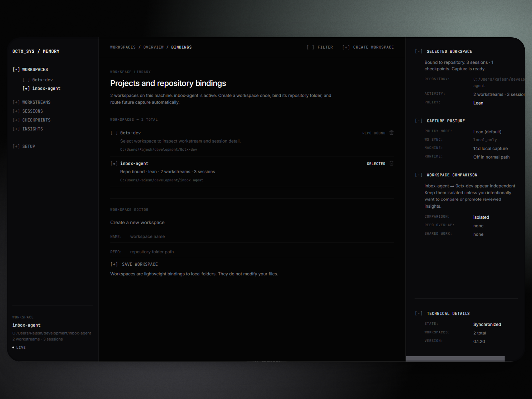This screenshot has width=532, height=399.
Task: Collapse the Workspaces tree in sidebar
Action: click(16, 70)
